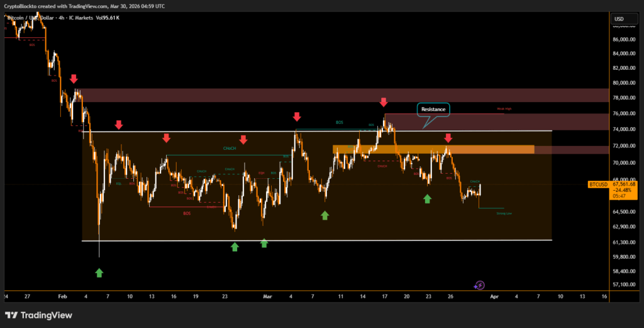The image size is (644, 328).
Task: Click the purple lightning event icon on time axis
Action: click(479, 285)
